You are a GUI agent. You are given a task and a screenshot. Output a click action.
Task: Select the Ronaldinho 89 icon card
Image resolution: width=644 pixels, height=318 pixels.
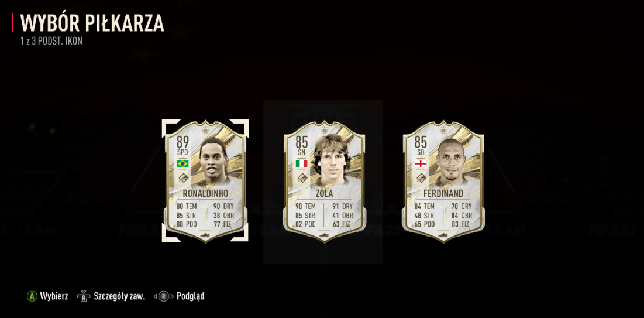click(205, 181)
